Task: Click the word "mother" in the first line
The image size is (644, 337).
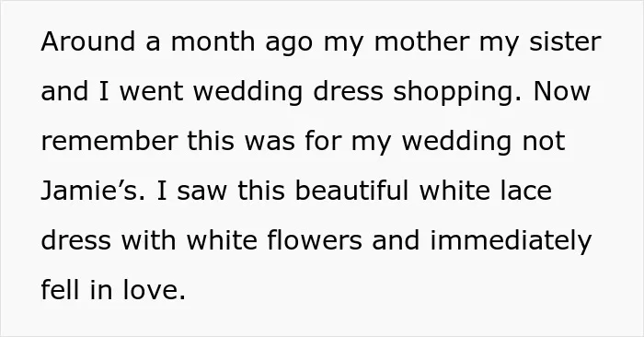Action: pos(421,41)
